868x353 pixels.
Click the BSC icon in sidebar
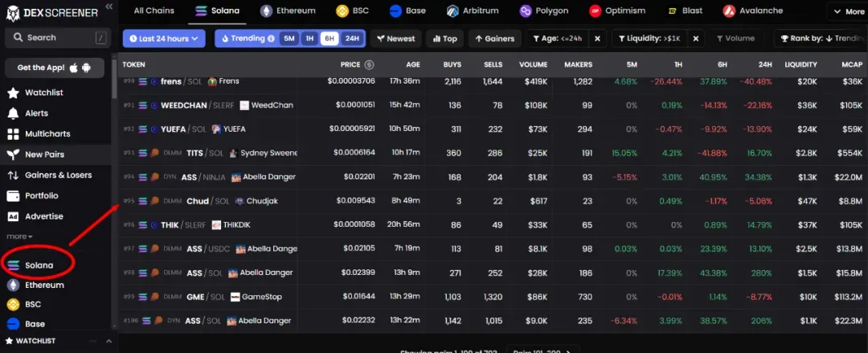coord(13,304)
